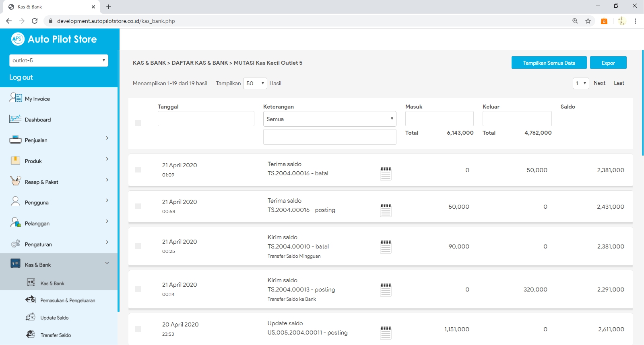Open the detail icon for TS.2004.00013 posting

click(386, 290)
